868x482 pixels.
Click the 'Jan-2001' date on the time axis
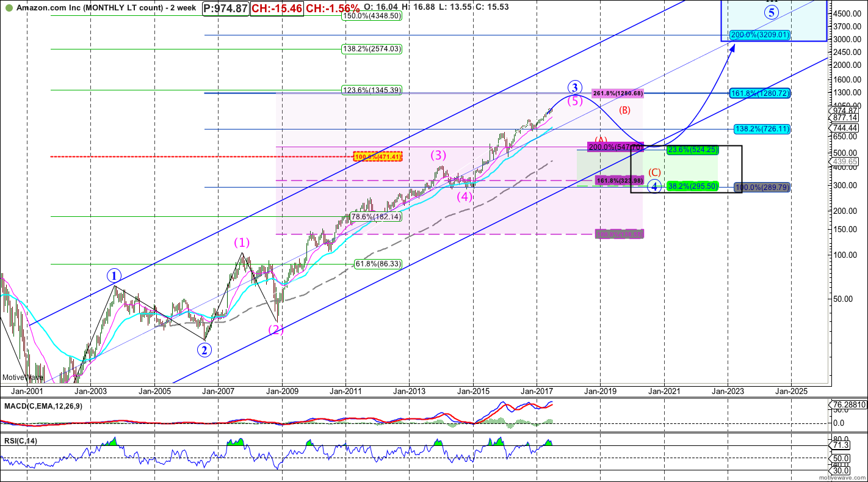pos(27,391)
